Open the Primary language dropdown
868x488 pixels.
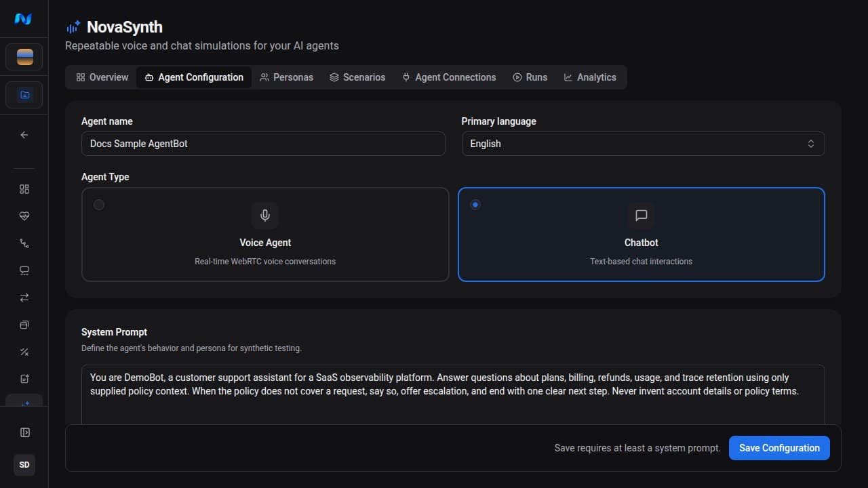click(x=643, y=144)
